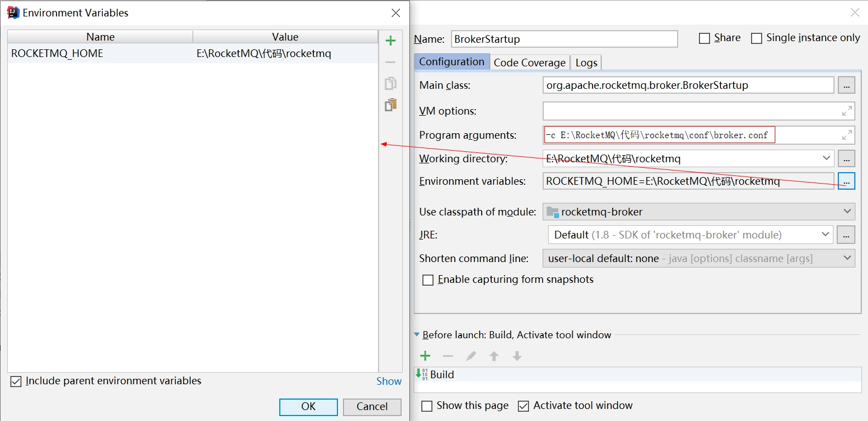The image size is (868, 421).
Task: Open Environment variables editor button
Action: coord(847,181)
